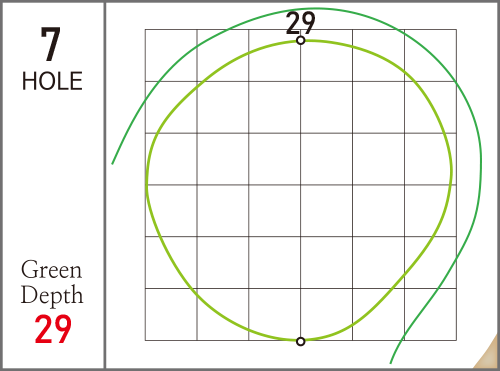Click the red 29 depth value
Image resolution: width=500 pixels, height=371 pixels.
[53, 329]
